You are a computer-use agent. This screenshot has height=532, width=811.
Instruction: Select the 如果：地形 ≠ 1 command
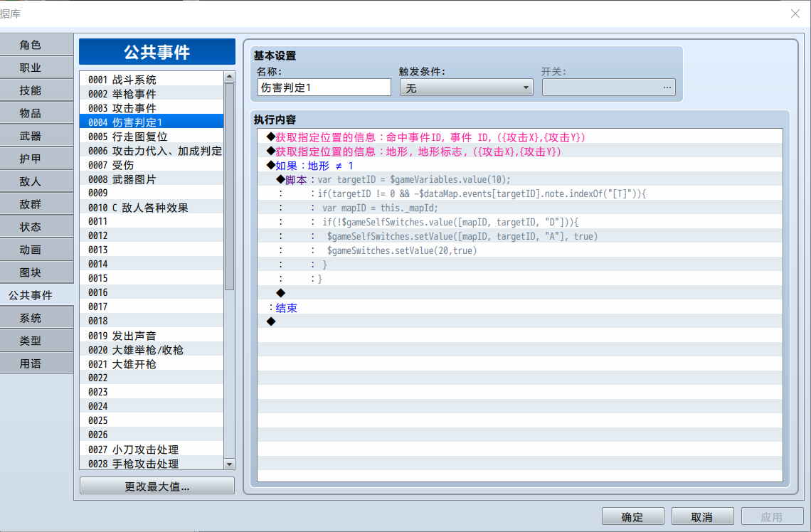(520, 166)
